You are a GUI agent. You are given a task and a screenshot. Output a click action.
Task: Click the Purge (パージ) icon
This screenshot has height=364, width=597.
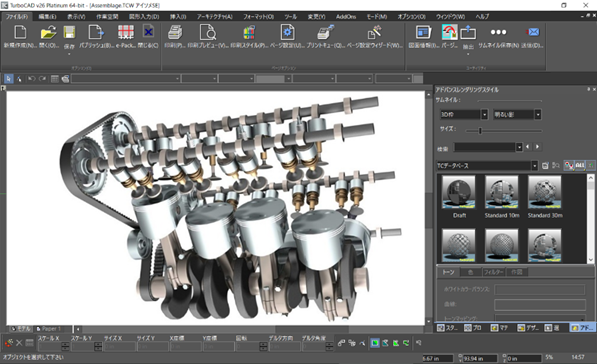click(x=449, y=32)
